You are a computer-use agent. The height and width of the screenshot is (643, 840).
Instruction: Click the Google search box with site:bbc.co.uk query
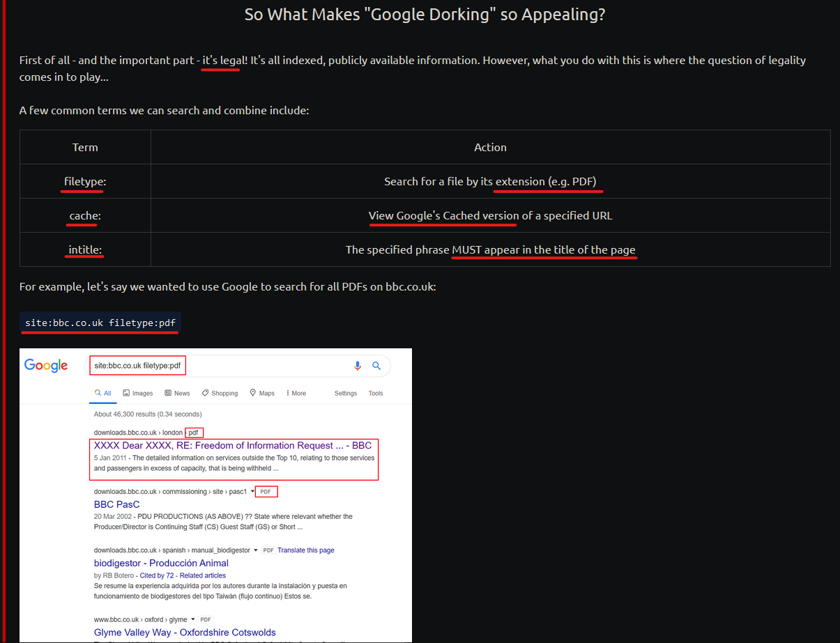click(x=238, y=366)
